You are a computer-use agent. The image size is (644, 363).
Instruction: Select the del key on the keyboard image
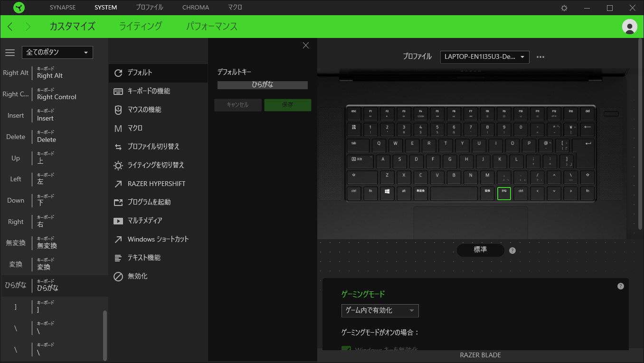pos(587,114)
